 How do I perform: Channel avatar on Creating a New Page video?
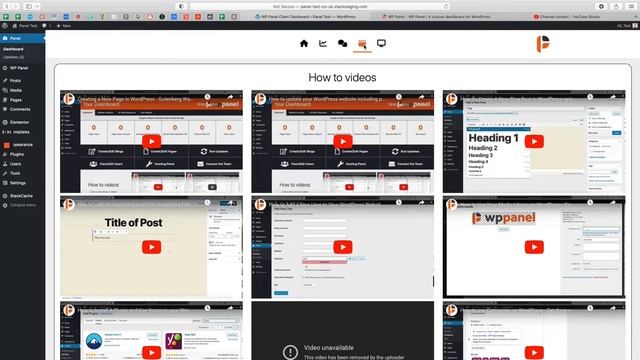(x=69, y=99)
